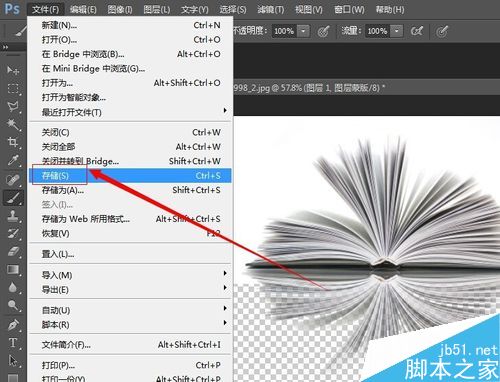Select the Gradient tool

pyautogui.click(x=13, y=269)
